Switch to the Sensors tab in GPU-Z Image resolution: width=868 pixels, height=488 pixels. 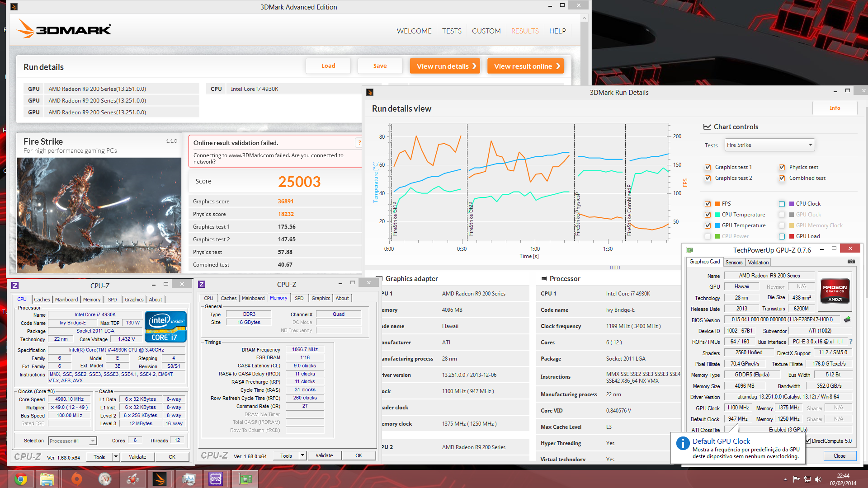click(x=734, y=262)
